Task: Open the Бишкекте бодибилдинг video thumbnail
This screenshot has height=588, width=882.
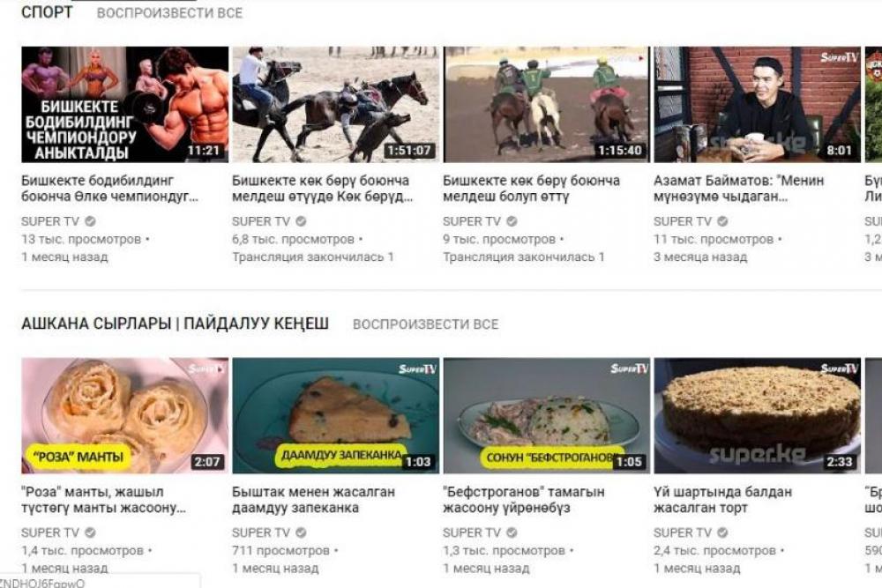Action: pos(125,105)
